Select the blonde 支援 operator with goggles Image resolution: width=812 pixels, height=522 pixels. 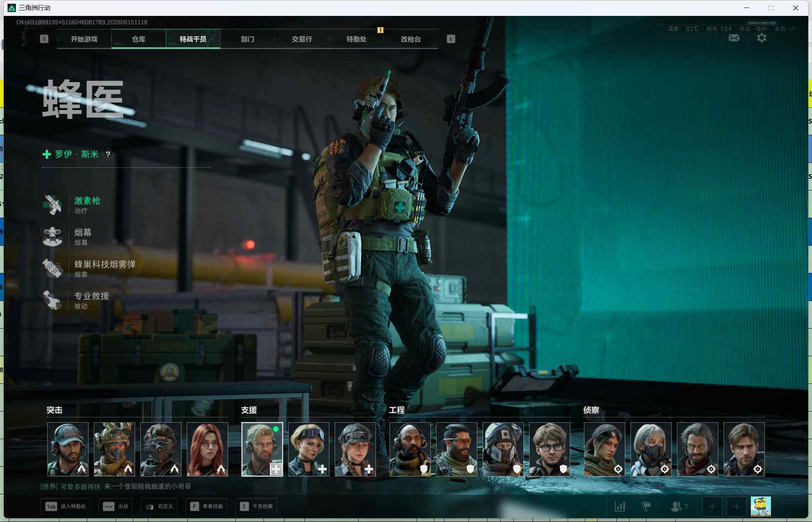pos(309,449)
